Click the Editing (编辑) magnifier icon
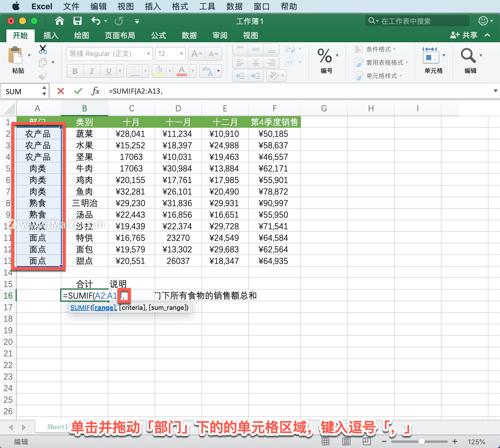The height and width of the screenshot is (448, 500). click(x=468, y=55)
